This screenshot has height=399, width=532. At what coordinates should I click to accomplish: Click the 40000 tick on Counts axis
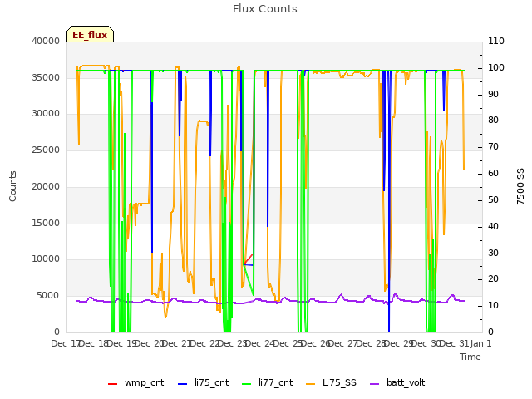[x=46, y=41]
